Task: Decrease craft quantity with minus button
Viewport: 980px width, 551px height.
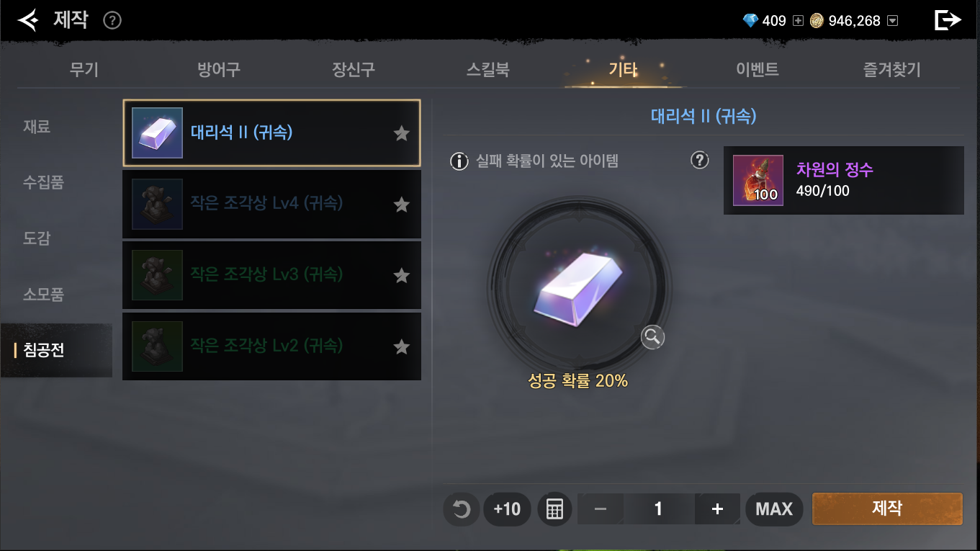Action: tap(601, 509)
